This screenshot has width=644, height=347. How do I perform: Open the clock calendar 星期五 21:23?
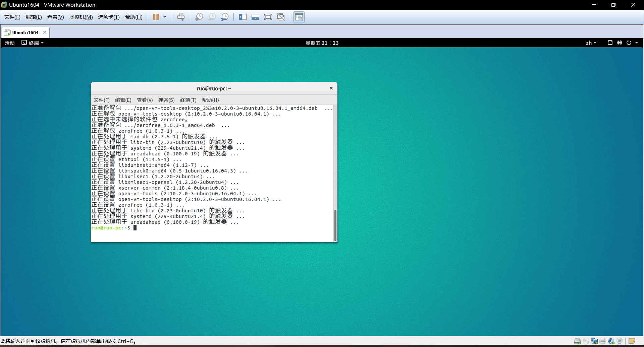pyautogui.click(x=322, y=43)
